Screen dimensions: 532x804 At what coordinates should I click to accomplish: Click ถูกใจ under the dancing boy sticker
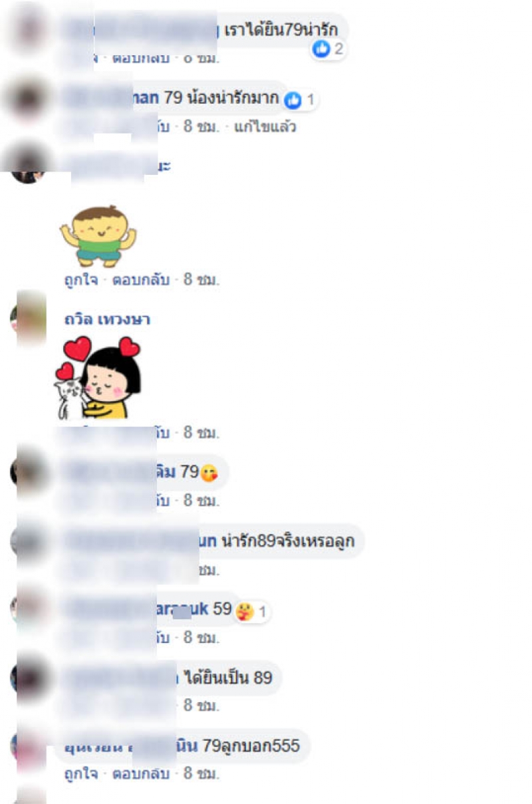pyautogui.click(x=81, y=280)
